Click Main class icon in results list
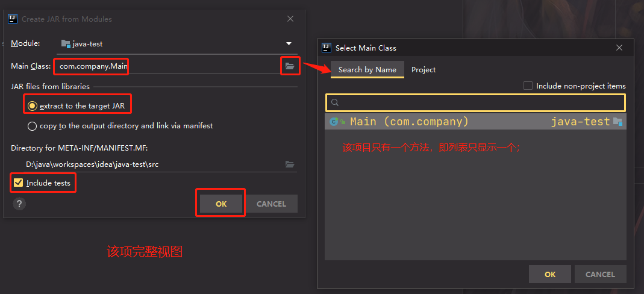The height and width of the screenshot is (294, 644). (x=334, y=122)
